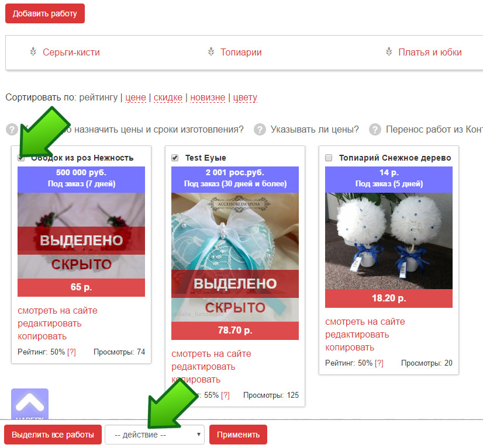Image resolution: width=483 pixels, height=448 pixels.
Task: Open the Платья и юбки category
Action: click(430, 53)
